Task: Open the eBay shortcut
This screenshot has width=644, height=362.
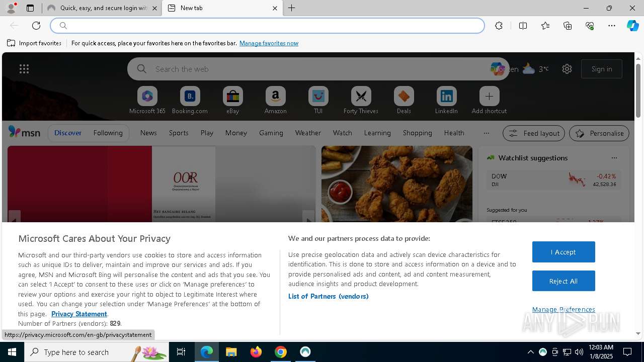Action: [x=232, y=101]
